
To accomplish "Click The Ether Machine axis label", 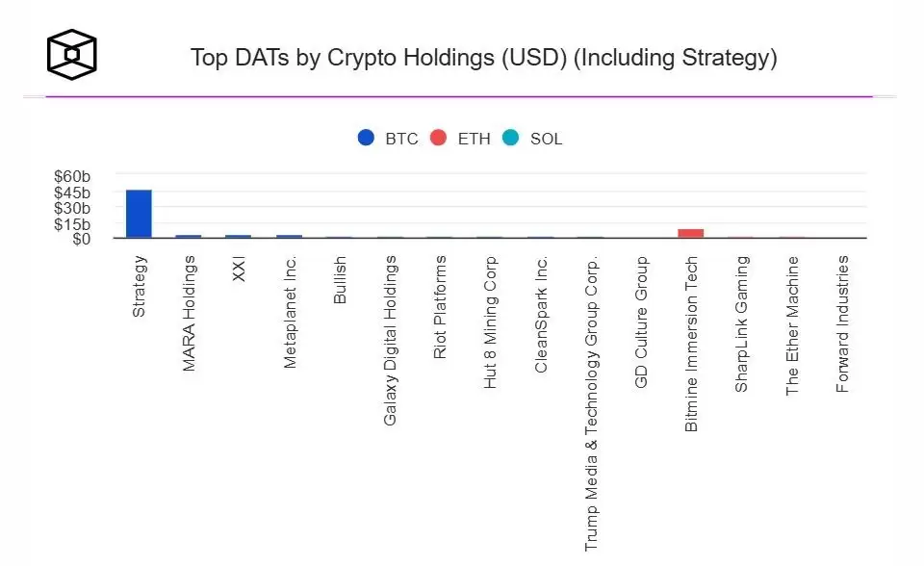I will 792,325.
